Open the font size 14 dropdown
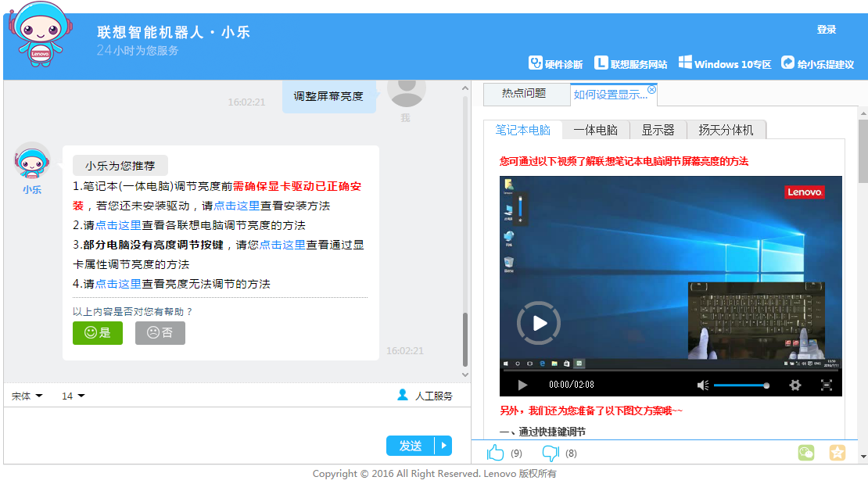 pos(73,396)
